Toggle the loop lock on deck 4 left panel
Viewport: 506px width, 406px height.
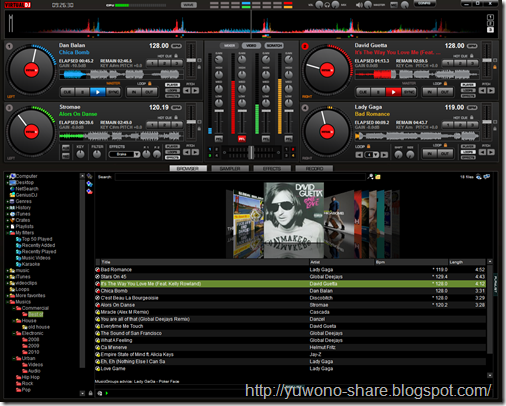369,146
